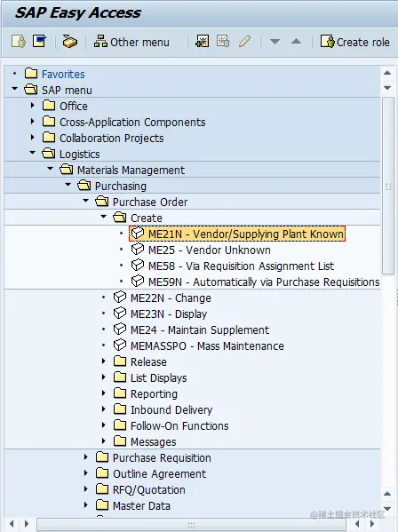The height and width of the screenshot is (532, 398).
Task: Click the ME21N transaction cube icon
Action: pos(138,233)
